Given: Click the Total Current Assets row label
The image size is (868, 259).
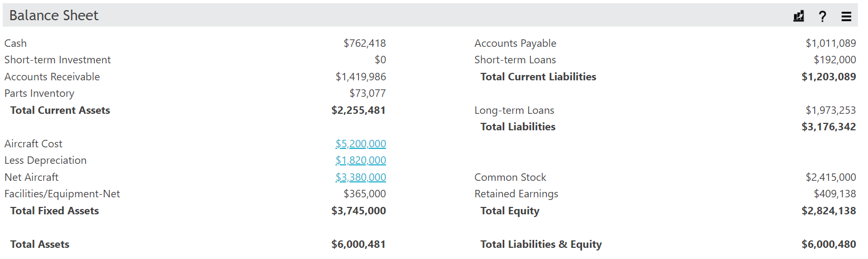Looking at the screenshot, I should pyautogui.click(x=60, y=110).
